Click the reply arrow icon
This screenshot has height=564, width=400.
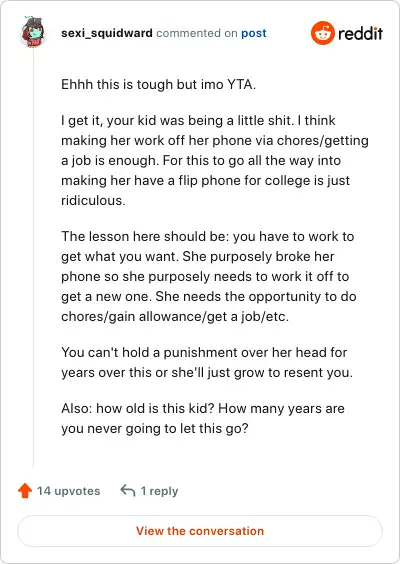pyautogui.click(x=128, y=490)
